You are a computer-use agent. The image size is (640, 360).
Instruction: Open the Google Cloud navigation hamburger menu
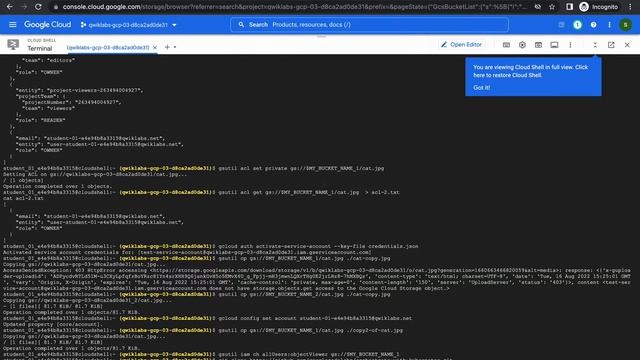coord(13,24)
